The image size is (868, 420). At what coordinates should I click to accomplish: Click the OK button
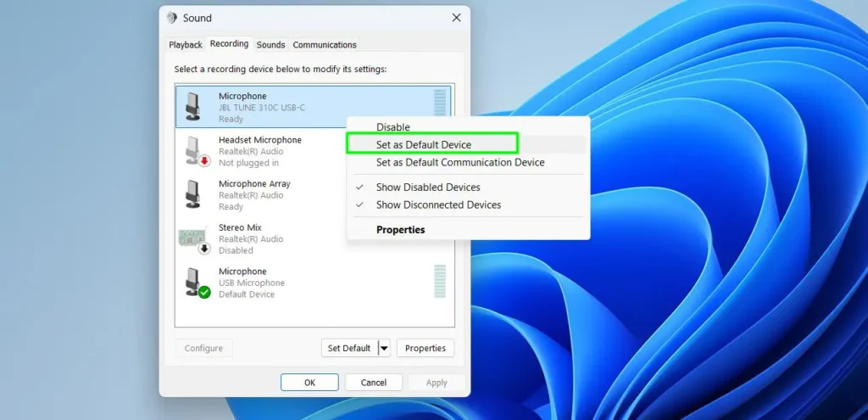[x=309, y=383]
